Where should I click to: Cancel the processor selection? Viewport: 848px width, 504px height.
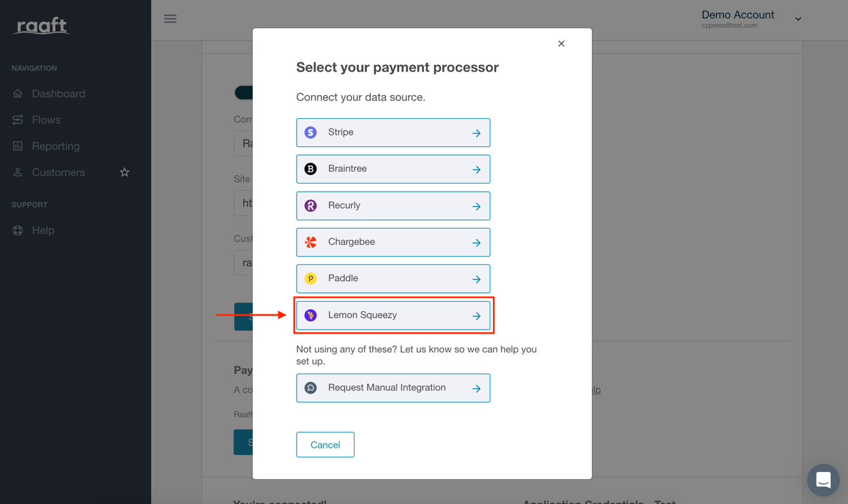326,444
